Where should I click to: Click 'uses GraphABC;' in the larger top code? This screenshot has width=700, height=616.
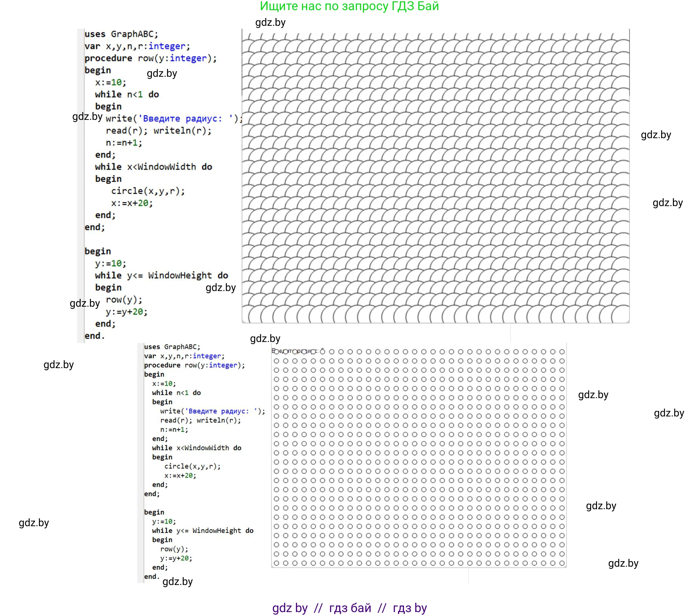(x=121, y=34)
